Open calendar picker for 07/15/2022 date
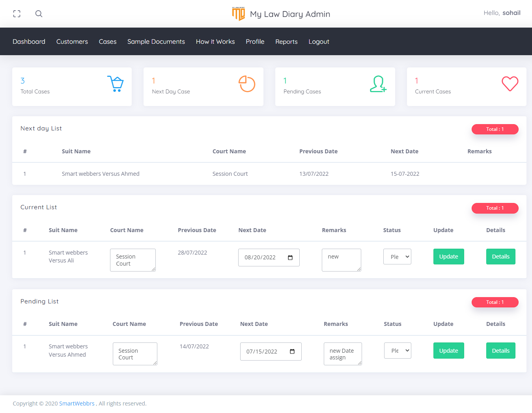This screenshot has height=413, width=532. (292, 352)
